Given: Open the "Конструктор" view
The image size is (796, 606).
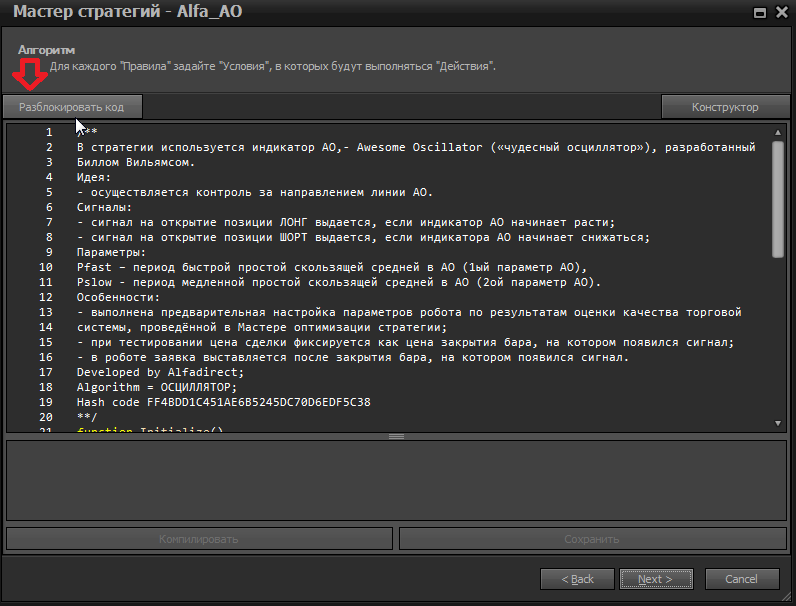Looking at the screenshot, I should (x=725, y=107).
